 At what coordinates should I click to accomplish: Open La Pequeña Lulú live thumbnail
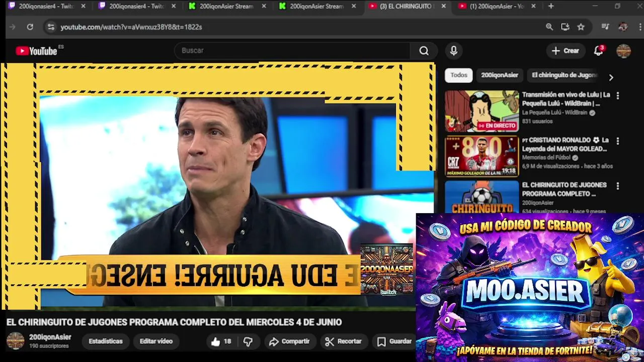pyautogui.click(x=481, y=111)
